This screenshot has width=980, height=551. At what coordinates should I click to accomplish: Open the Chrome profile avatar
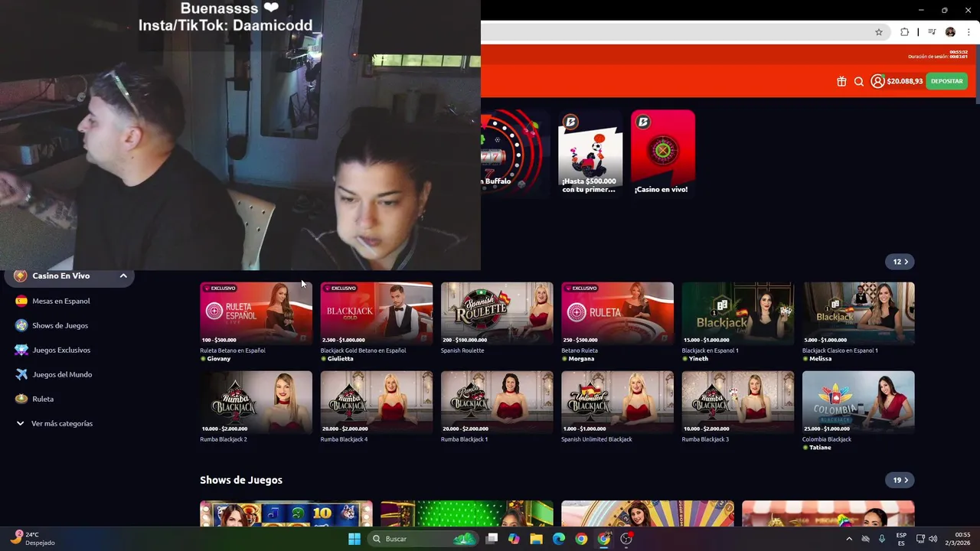[951, 32]
